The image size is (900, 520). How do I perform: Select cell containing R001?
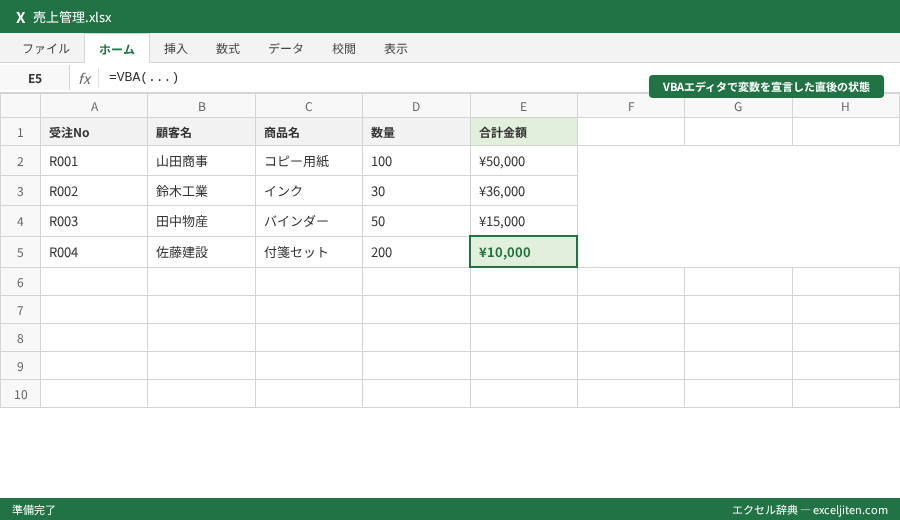(x=94, y=161)
